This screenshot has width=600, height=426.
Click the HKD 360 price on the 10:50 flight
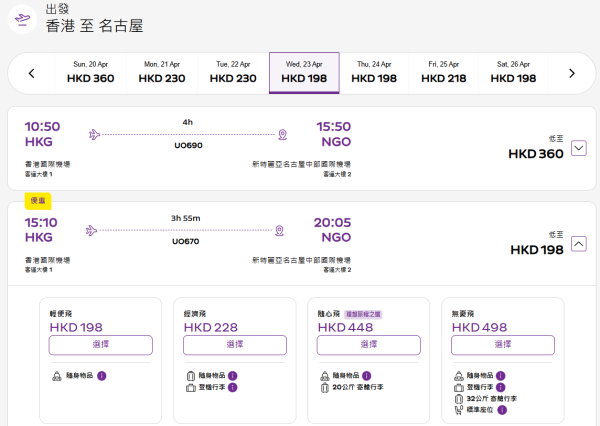(x=536, y=154)
